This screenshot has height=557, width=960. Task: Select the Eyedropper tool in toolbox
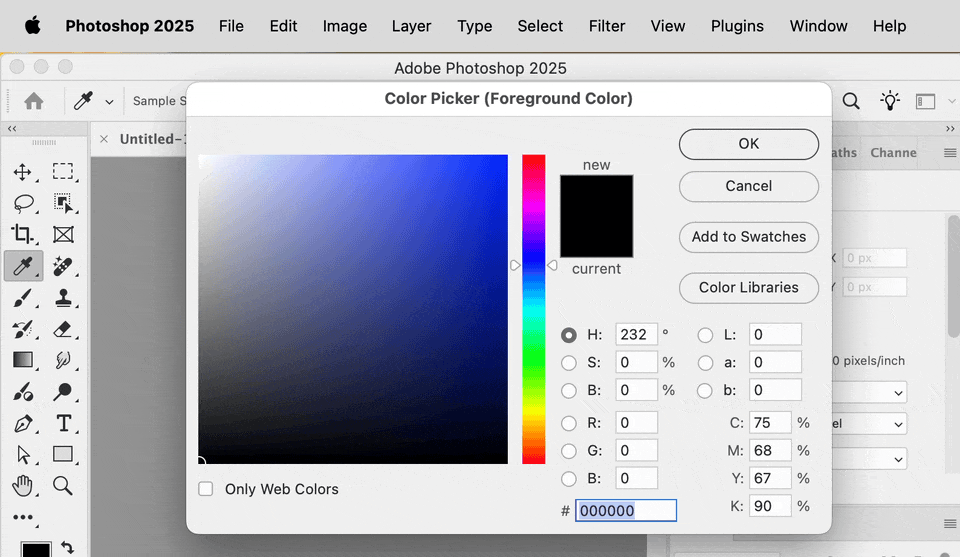click(x=23, y=266)
